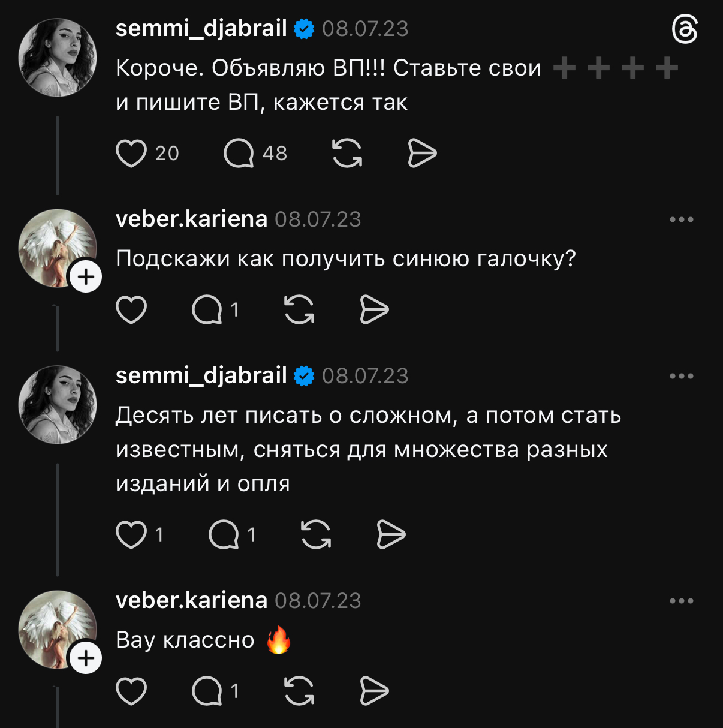Like the "синюю галочку" question comment
This screenshot has height=728, width=723.
coord(131,309)
